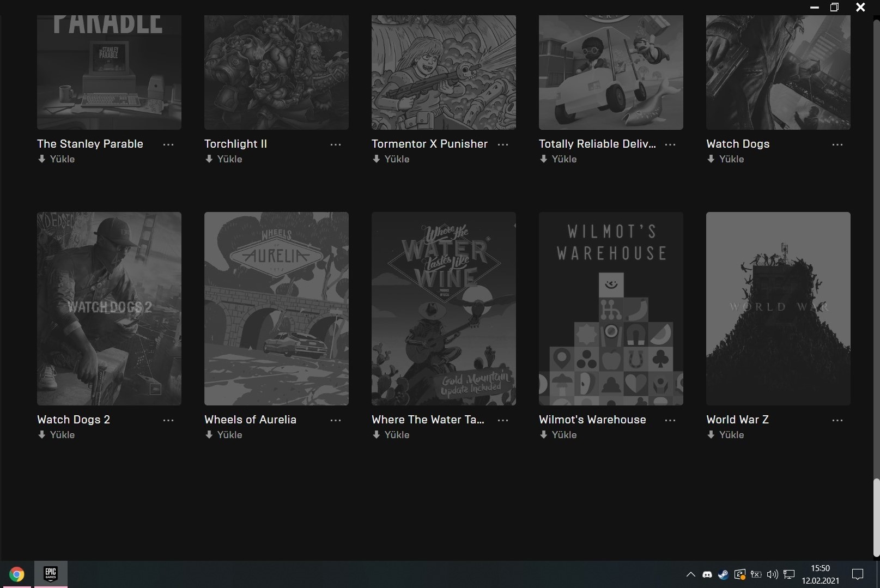Open three-dot menu for Watch Dogs 2
The width and height of the screenshot is (880, 588).
pos(168,420)
